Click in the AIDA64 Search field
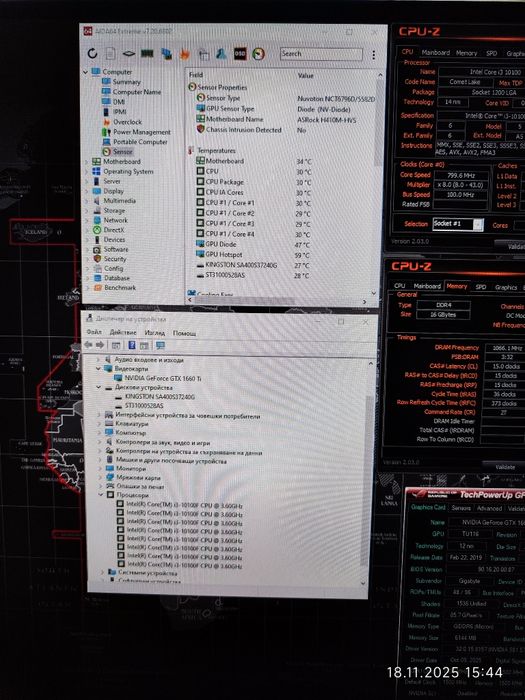Image resolution: width=525 pixels, height=700 pixels. coord(321,54)
